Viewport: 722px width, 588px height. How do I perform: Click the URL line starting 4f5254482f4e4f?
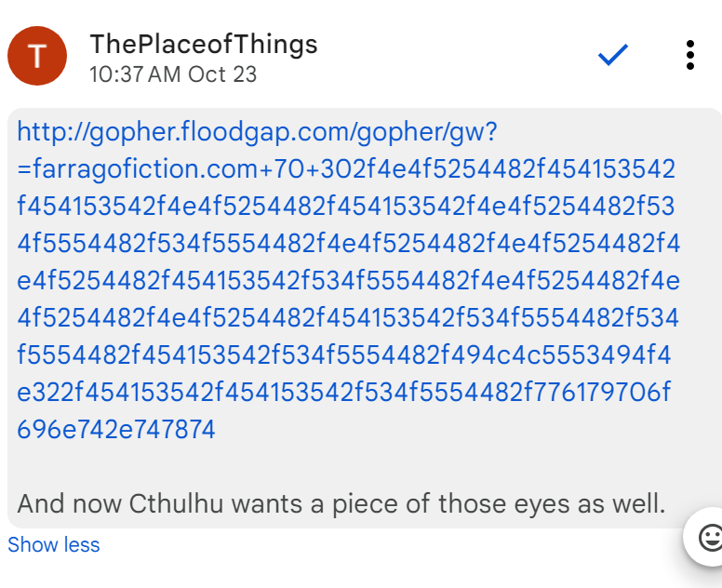pyautogui.click(x=349, y=319)
